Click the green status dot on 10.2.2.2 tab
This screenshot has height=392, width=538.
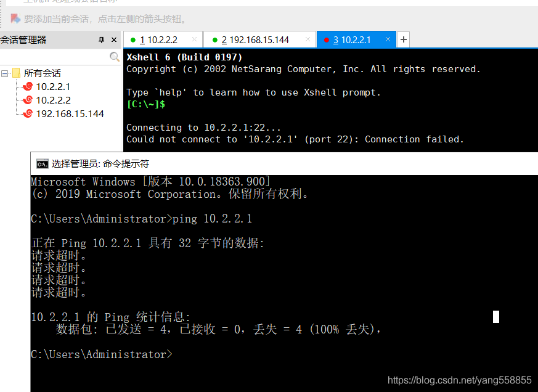pos(133,40)
